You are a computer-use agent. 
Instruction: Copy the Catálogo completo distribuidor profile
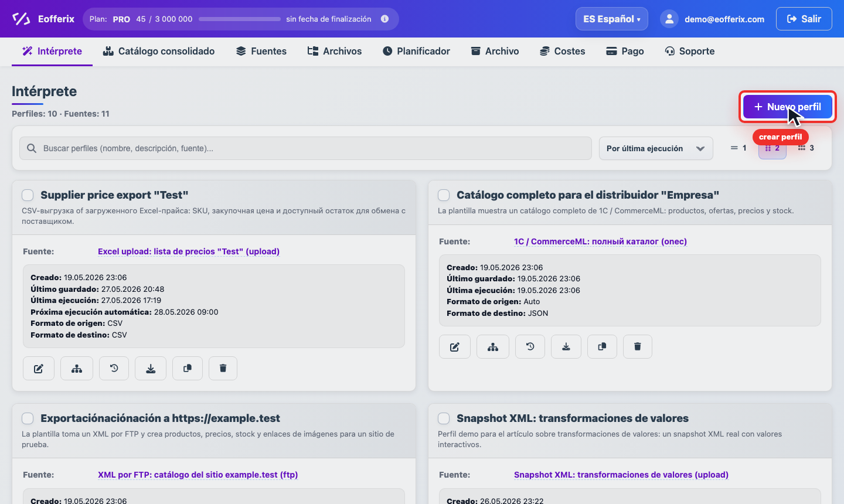tap(602, 347)
